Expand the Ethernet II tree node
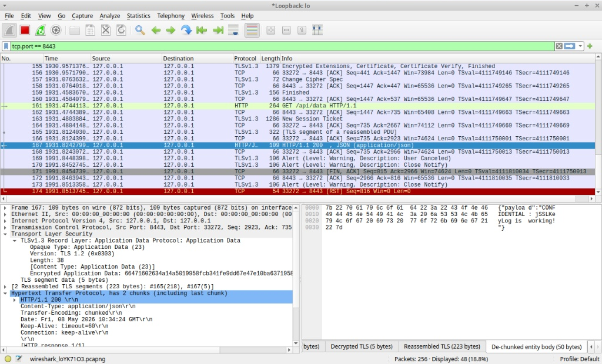 (x=5, y=214)
